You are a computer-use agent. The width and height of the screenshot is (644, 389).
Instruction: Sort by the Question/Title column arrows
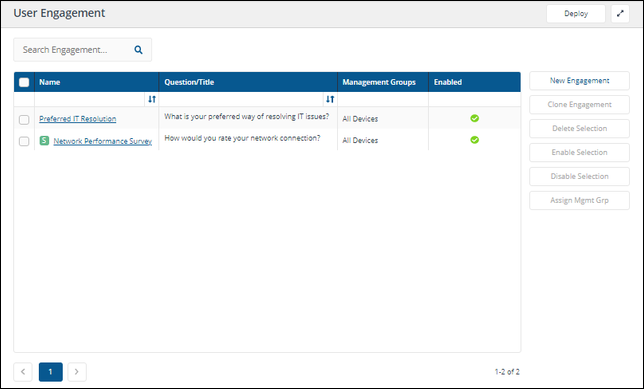pos(330,99)
